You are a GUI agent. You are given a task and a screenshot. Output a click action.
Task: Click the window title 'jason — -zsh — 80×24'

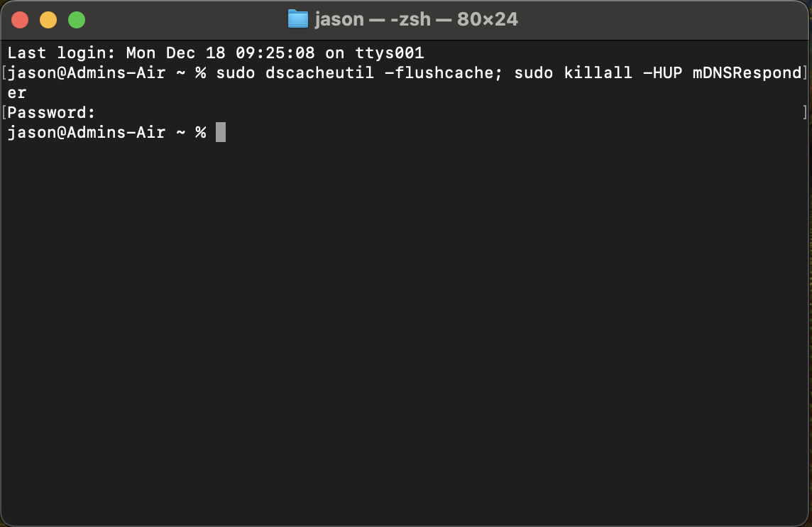416,19
